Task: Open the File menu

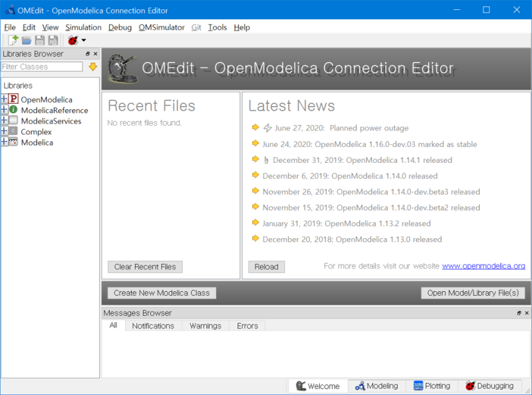Action: tap(10, 27)
